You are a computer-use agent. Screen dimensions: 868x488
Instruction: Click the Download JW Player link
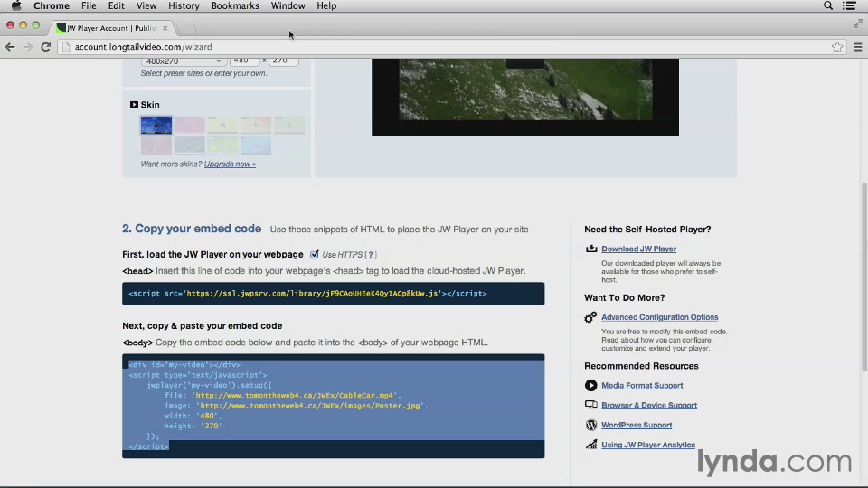[x=639, y=249]
